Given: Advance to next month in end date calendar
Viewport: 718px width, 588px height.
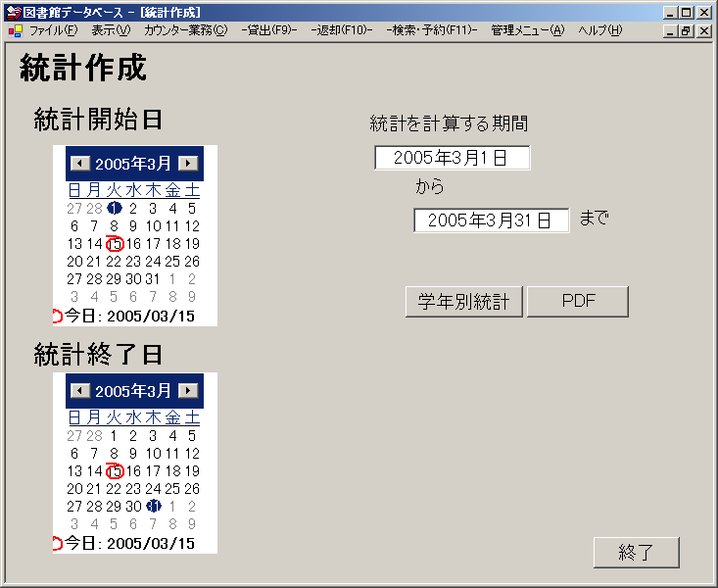Looking at the screenshot, I should click(x=188, y=391).
